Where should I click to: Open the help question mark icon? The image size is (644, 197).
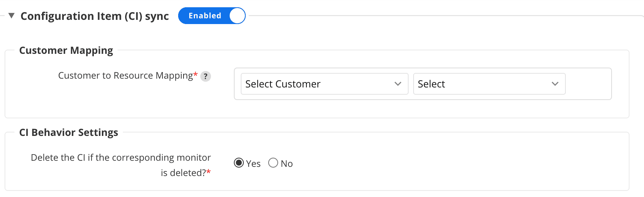pyautogui.click(x=206, y=76)
